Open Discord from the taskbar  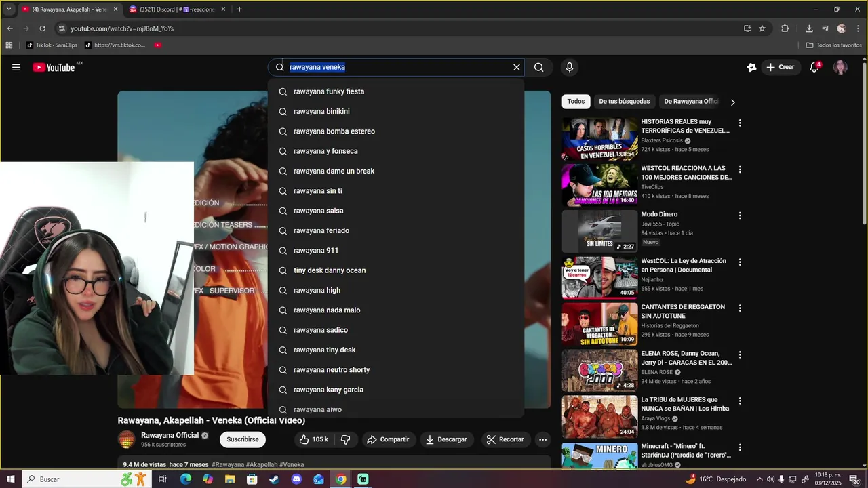tap(296, 479)
